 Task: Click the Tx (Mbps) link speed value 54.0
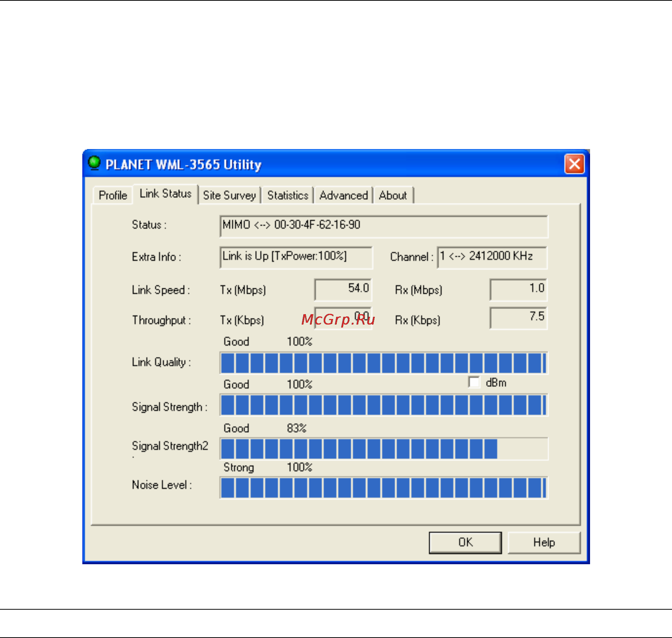[343, 290]
